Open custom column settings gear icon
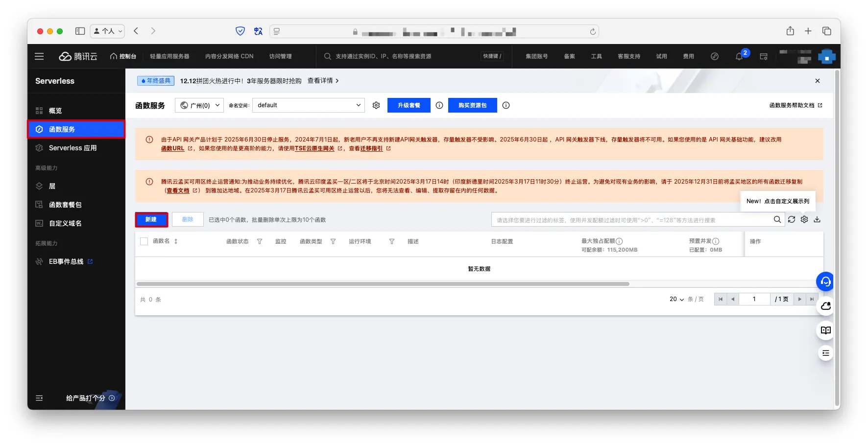The height and width of the screenshot is (446, 868). pyautogui.click(x=804, y=220)
